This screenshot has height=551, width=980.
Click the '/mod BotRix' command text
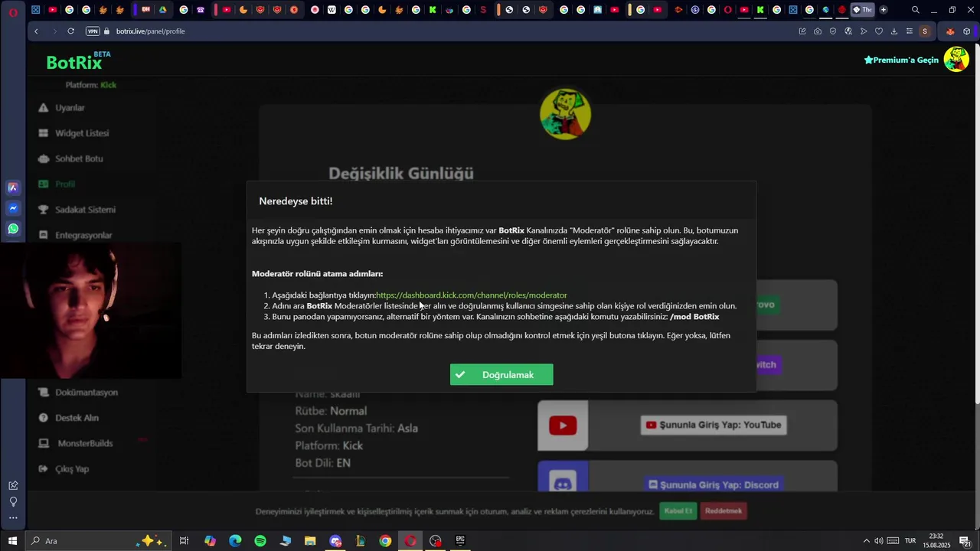(694, 317)
